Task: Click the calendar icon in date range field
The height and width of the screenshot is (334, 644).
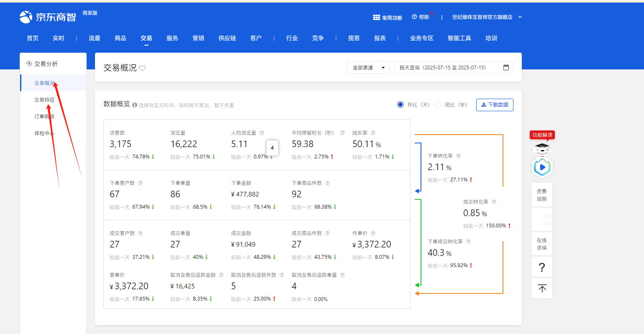Action: [506, 67]
